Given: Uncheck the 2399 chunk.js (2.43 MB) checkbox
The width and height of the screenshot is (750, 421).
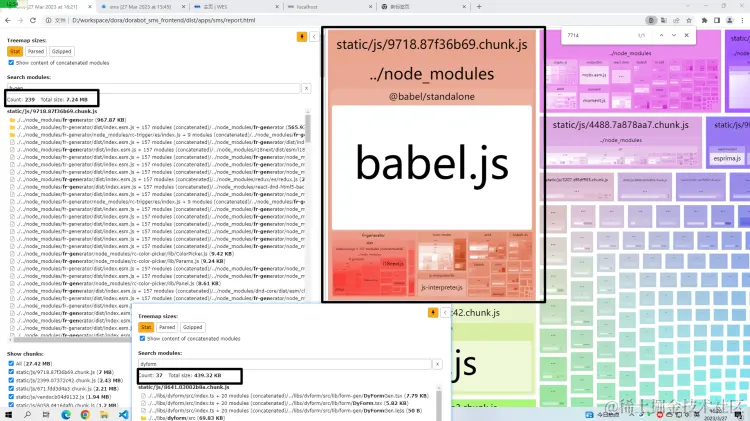Looking at the screenshot, I should coord(11,380).
